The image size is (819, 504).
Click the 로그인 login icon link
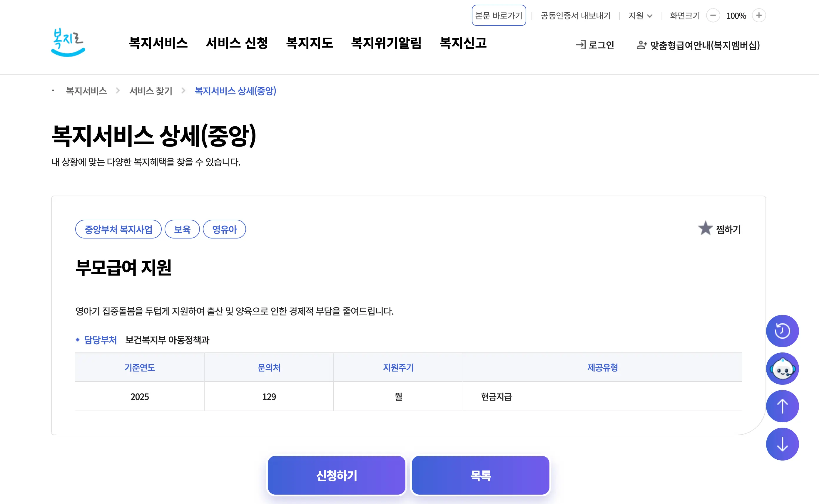(x=595, y=45)
